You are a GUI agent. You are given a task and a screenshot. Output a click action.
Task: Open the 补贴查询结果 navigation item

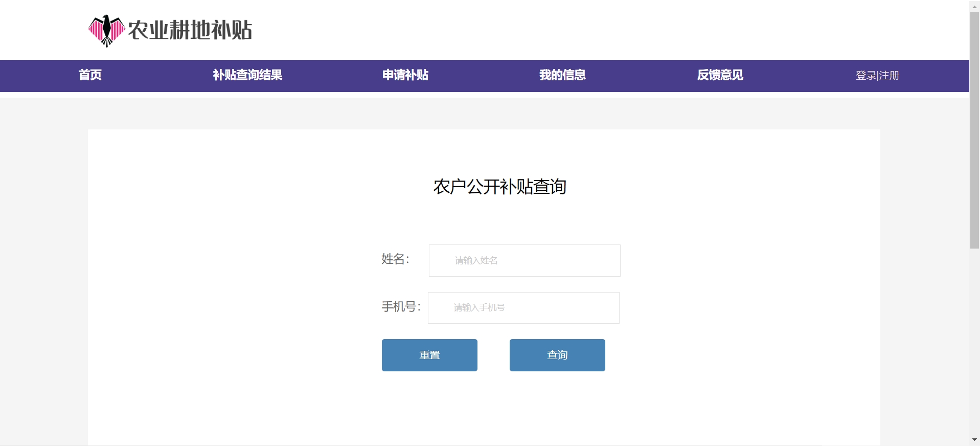click(247, 75)
